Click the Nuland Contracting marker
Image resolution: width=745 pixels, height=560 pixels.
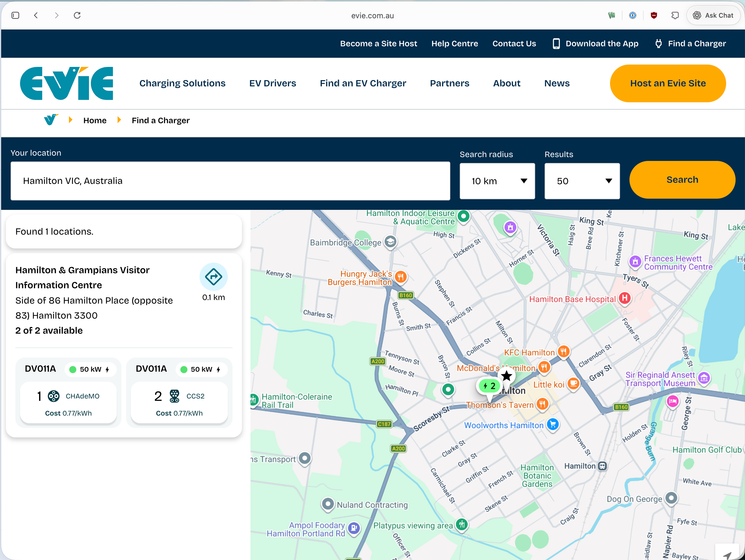[328, 504]
